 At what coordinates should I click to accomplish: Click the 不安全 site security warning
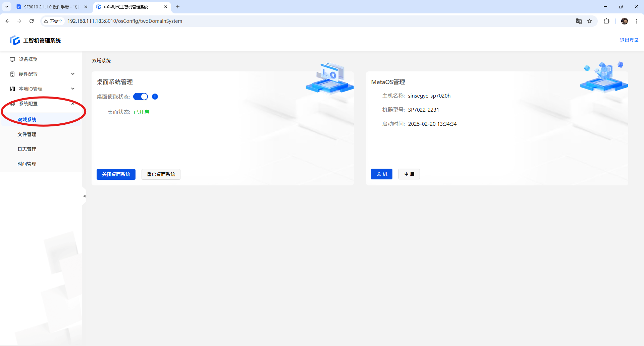pyautogui.click(x=53, y=21)
